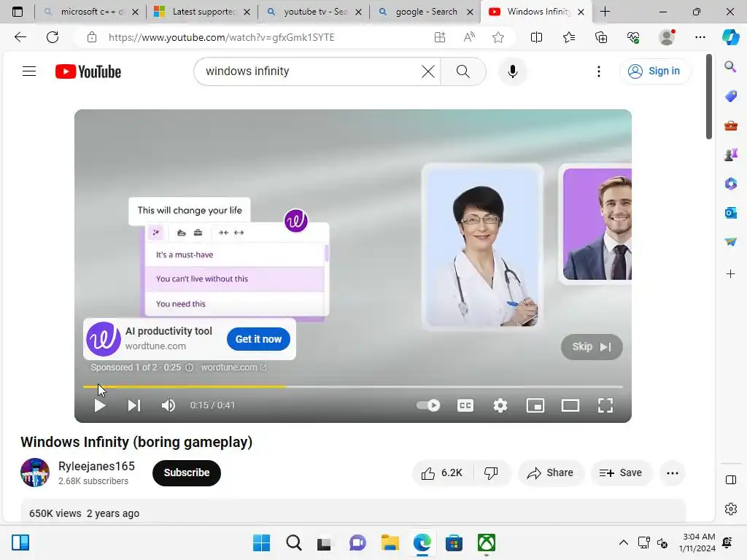Open sidebar Outlook app

tap(730, 213)
